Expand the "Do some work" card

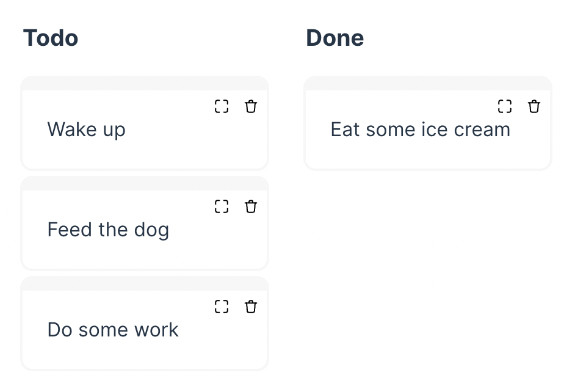pos(222,307)
